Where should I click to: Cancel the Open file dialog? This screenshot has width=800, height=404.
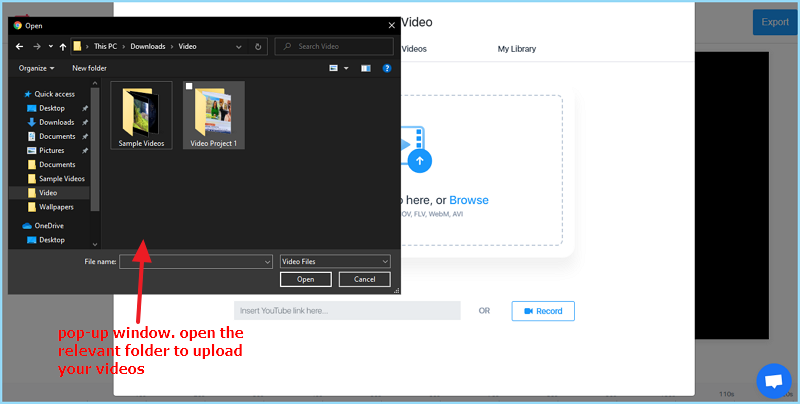[365, 280]
